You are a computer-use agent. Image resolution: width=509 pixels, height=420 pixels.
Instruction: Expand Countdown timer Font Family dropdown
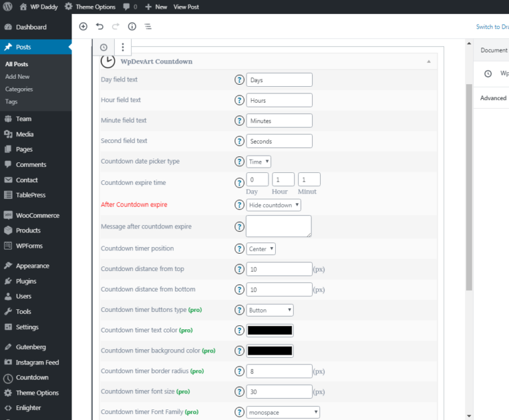click(283, 412)
